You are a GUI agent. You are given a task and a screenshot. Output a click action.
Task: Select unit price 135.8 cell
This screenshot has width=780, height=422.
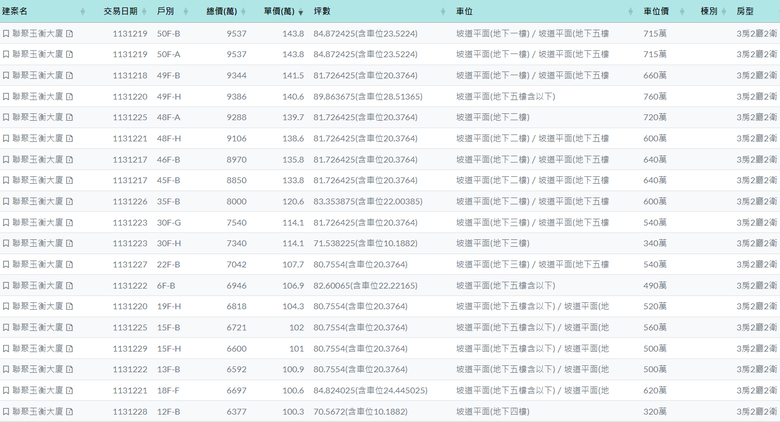pyautogui.click(x=293, y=160)
